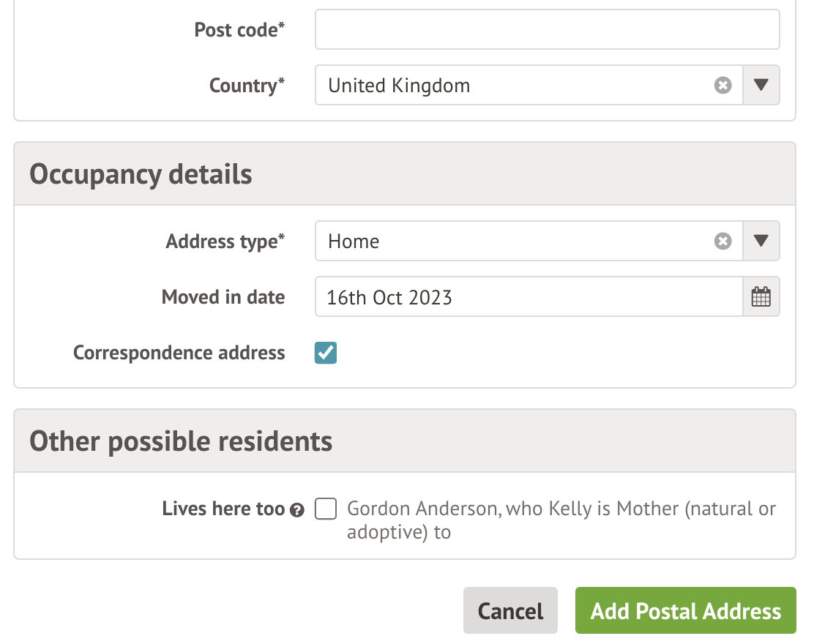The image size is (814, 644).
Task: Clear the Country selection
Action: (722, 86)
